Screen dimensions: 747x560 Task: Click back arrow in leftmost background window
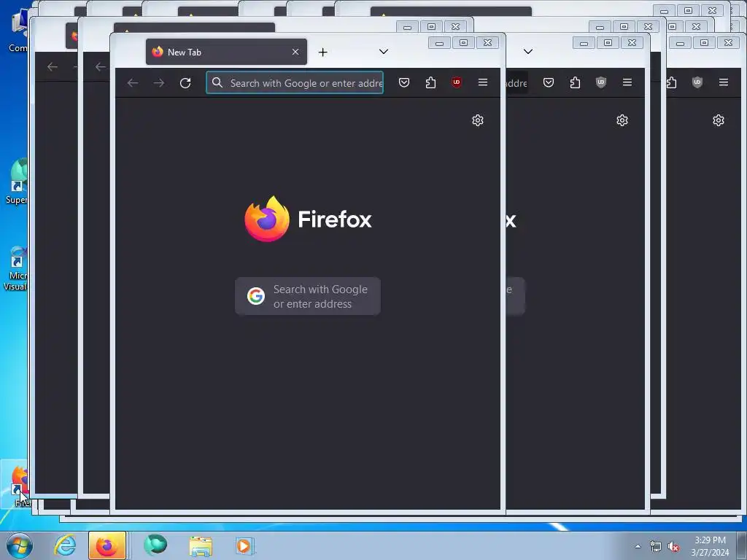point(52,66)
